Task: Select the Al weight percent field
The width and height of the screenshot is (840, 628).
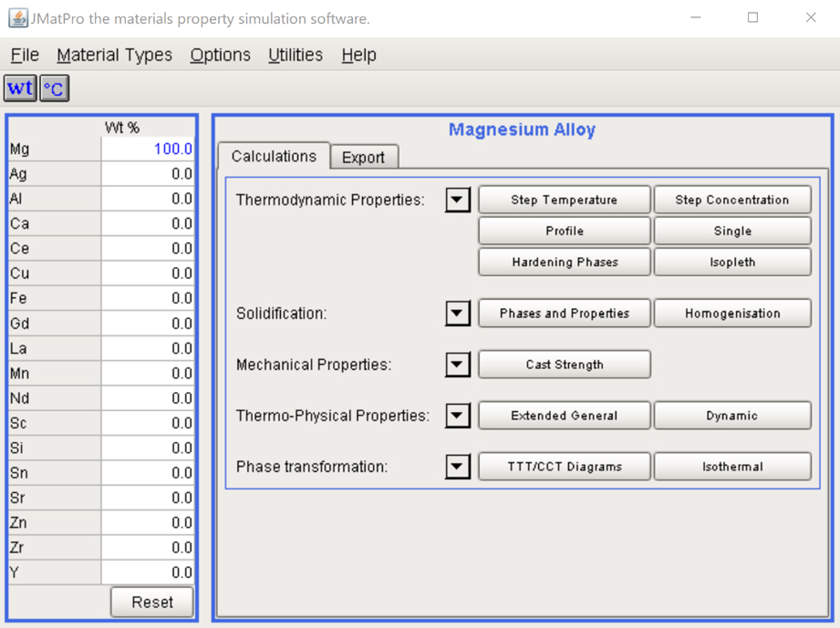Action: [148, 199]
